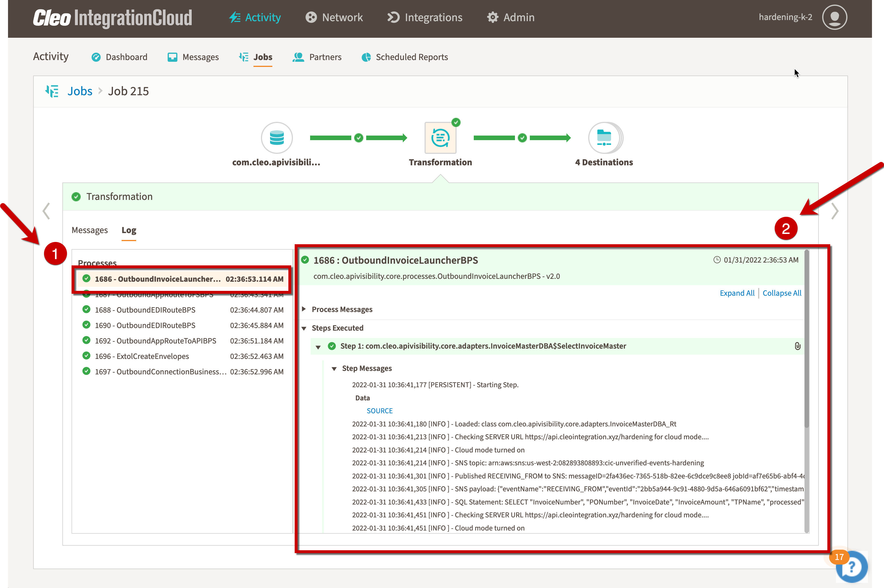Expand the Process Messages section

click(304, 309)
